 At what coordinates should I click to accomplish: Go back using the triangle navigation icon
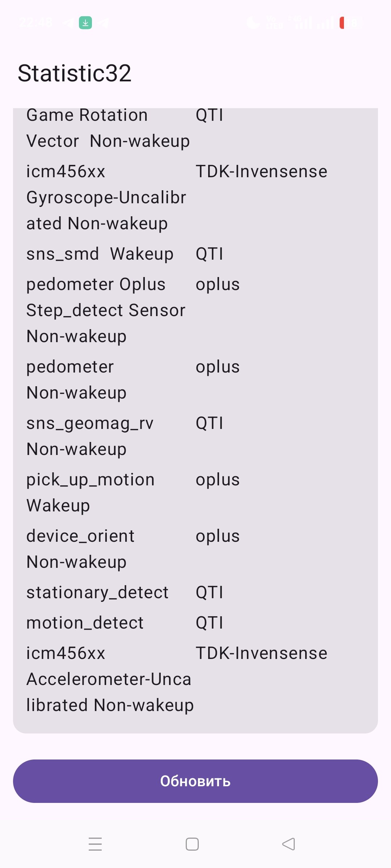tap(289, 844)
